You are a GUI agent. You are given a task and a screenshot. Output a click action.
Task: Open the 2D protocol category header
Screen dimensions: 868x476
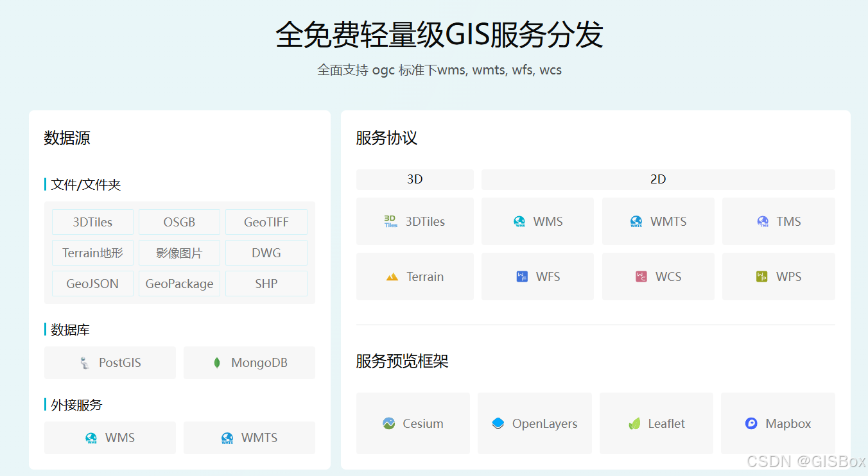point(658,180)
